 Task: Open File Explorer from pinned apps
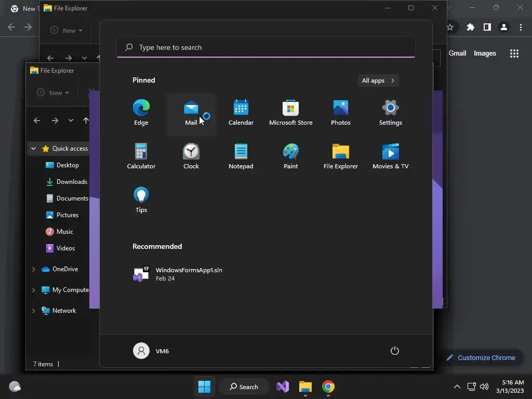coord(341,156)
